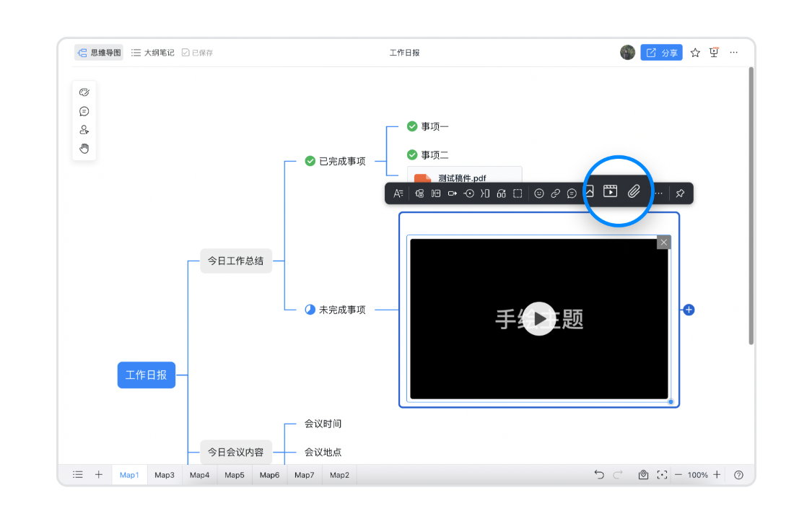
Task: Select the 今日会议内容 topic node
Action: coord(235,452)
